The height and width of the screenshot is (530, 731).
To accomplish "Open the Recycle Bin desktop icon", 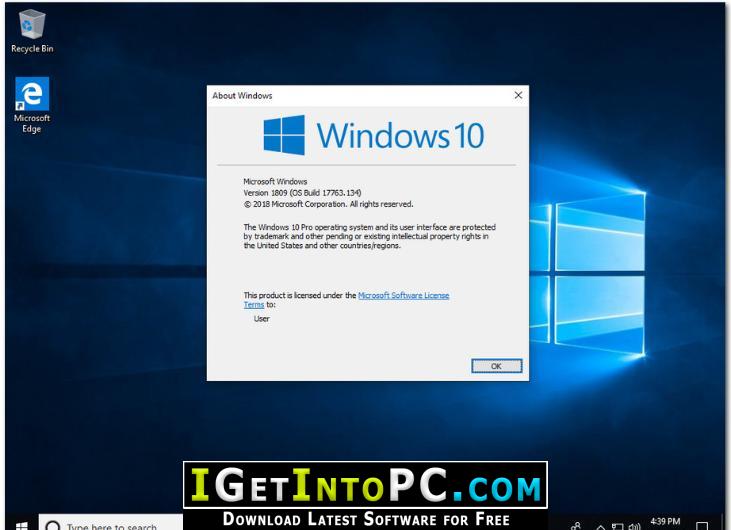I will (32, 32).
